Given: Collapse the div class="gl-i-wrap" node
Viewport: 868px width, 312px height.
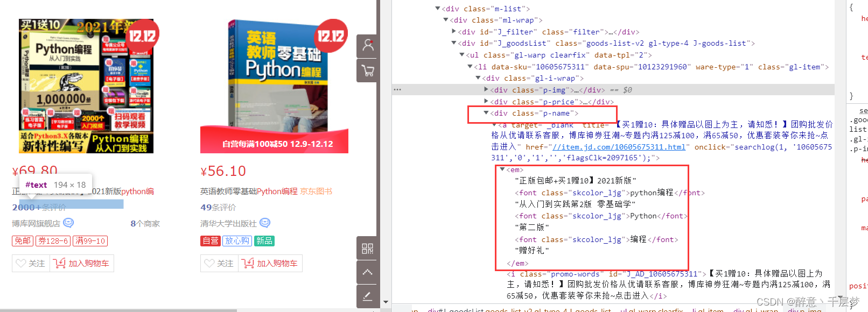Looking at the screenshot, I should (478, 78).
